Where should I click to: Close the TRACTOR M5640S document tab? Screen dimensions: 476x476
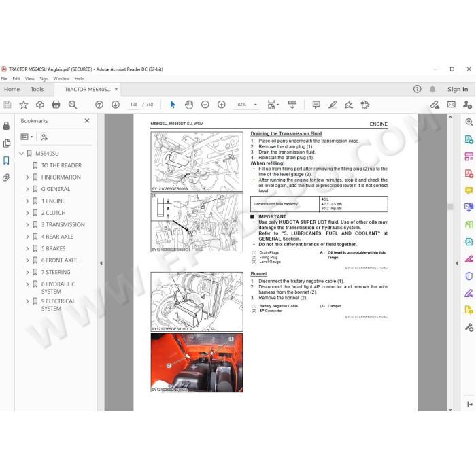point(116,89)
